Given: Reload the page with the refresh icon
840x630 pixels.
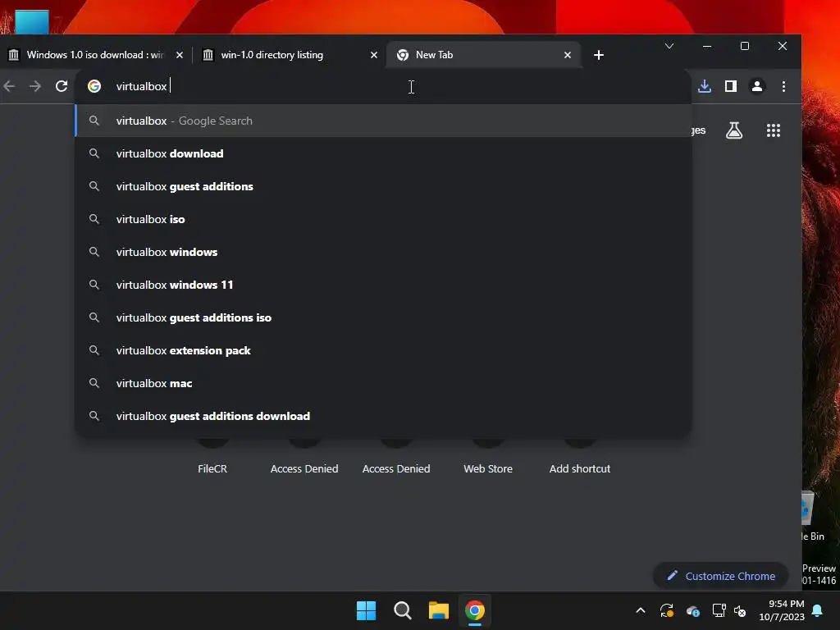Looking at the screenshot, I should tap(62, 86).
